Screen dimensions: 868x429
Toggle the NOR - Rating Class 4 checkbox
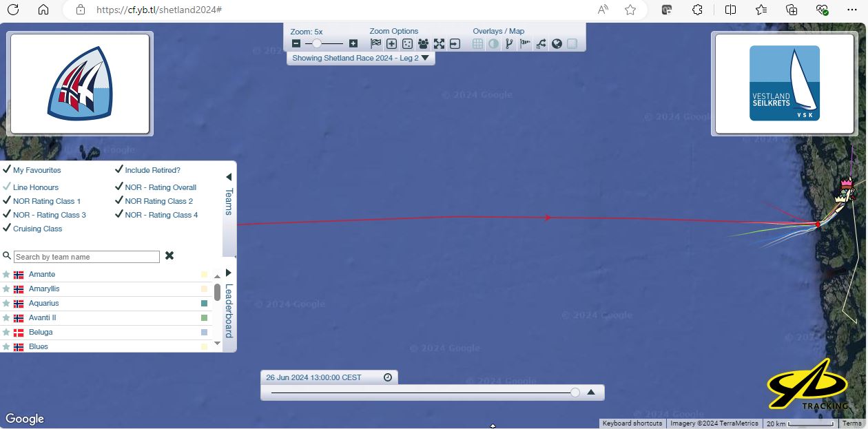119,214
